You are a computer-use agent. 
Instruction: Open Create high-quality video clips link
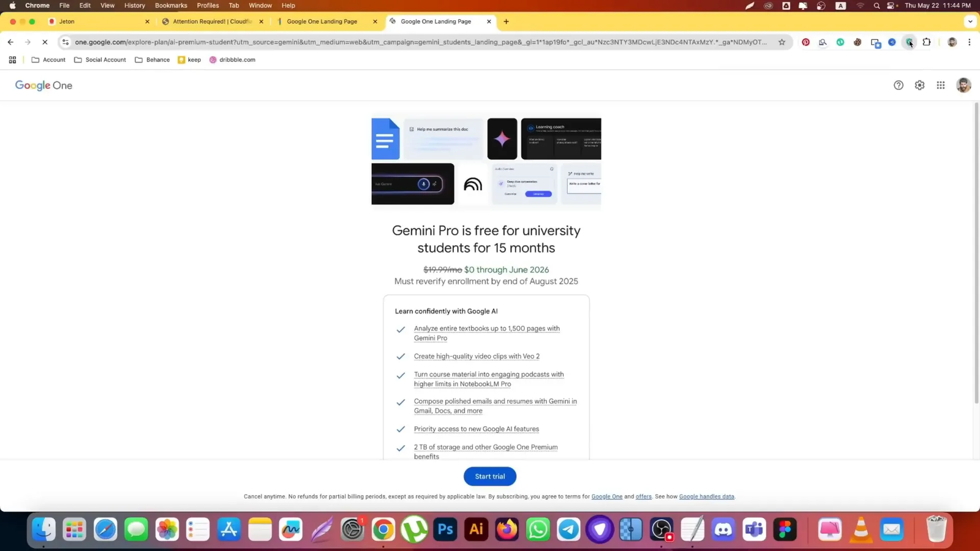[477, 356]
